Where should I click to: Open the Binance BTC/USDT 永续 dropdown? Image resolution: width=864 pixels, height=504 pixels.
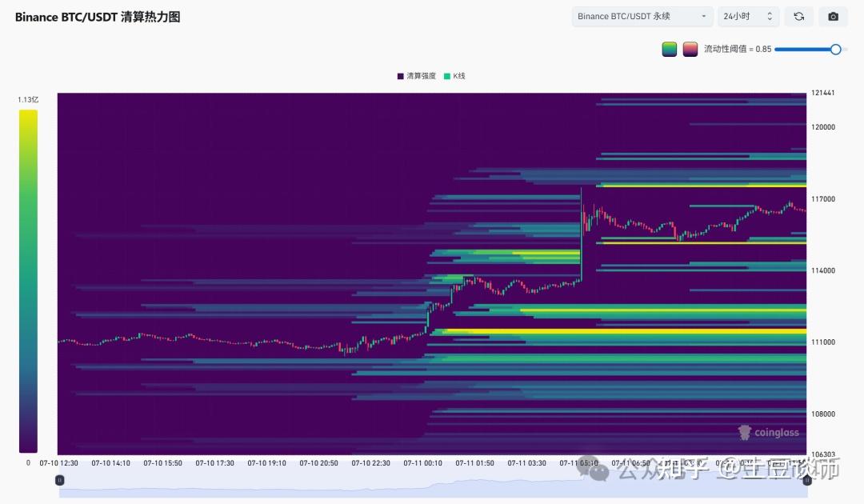[x=642, y=17]
